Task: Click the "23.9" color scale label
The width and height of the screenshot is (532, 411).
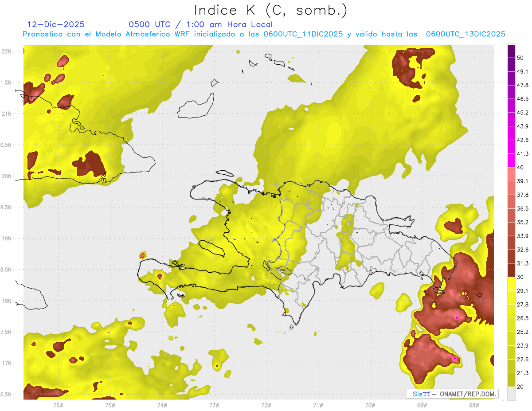Action: [x=523, y=345]
